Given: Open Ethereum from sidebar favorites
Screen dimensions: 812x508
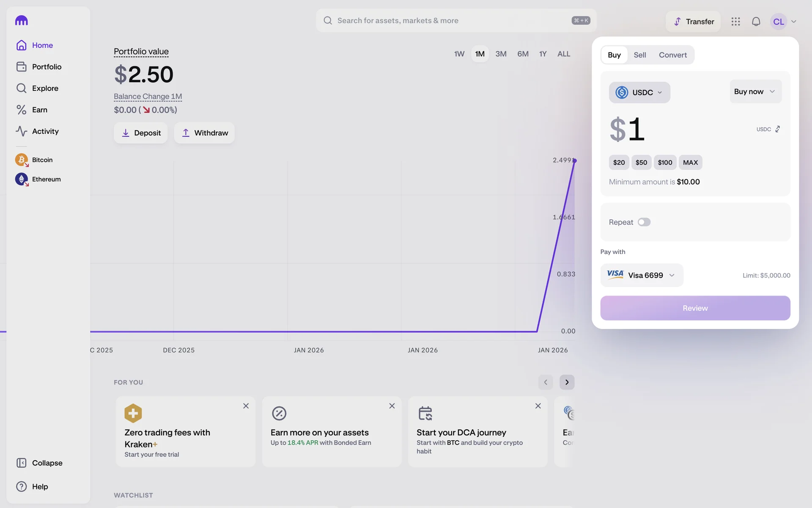Looking at the screenshot, I should click(x=46, y=179).
